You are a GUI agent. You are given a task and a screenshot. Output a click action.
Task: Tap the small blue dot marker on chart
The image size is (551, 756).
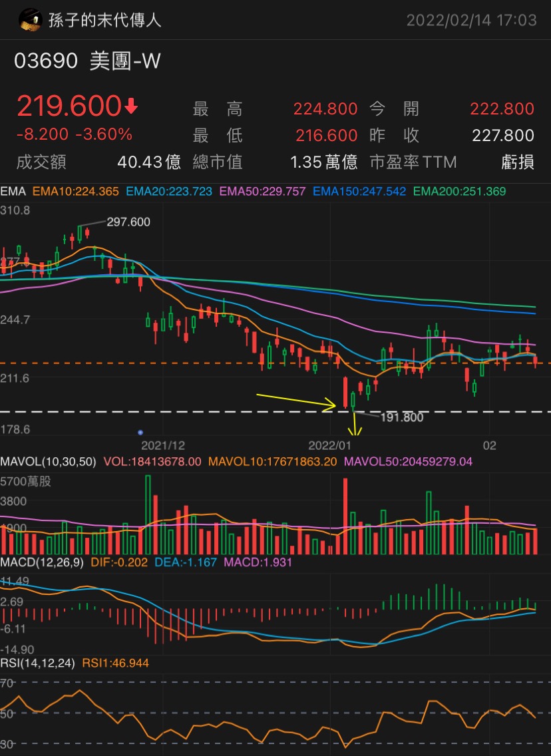(140, 433)
